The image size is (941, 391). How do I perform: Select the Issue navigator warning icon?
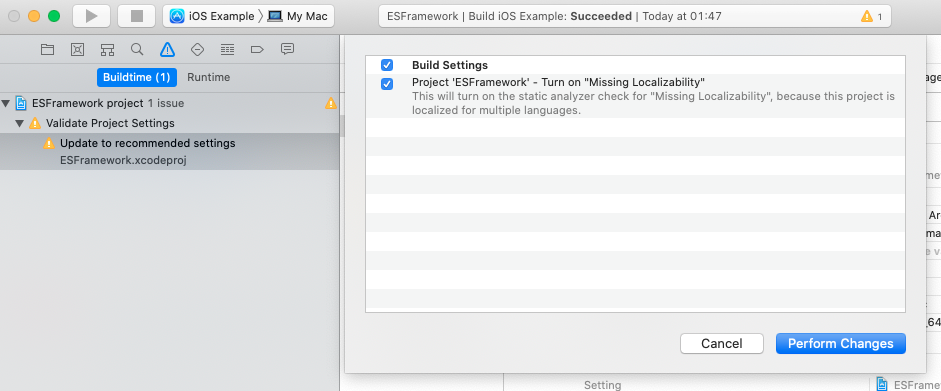coord(167,50)
